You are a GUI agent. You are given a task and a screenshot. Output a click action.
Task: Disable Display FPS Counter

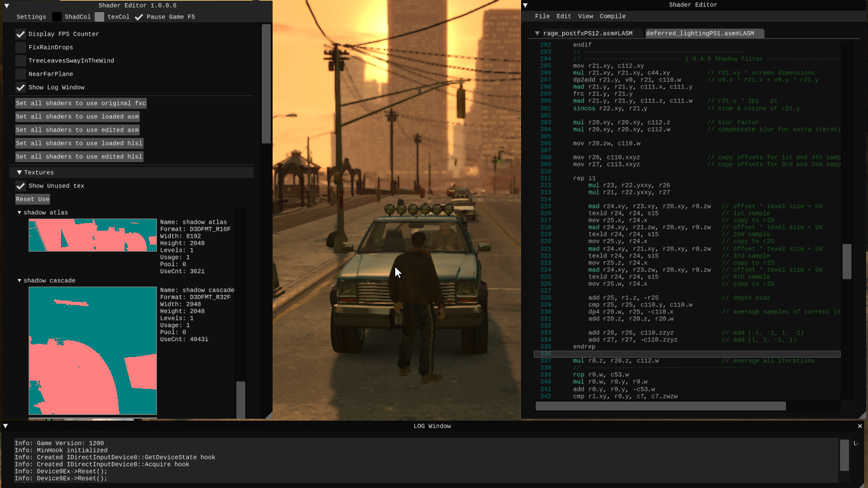20,34
